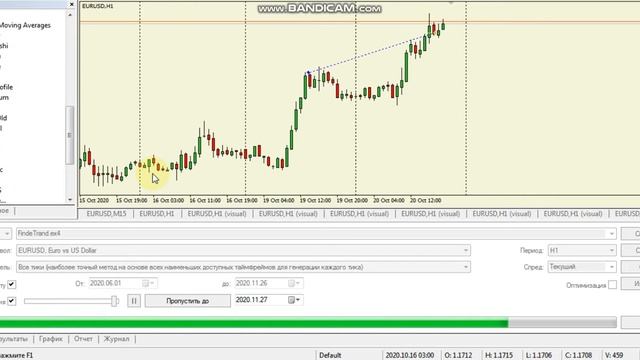This screenshot has height=360, width=640.
Task: Toggle the visual mode checkbox beside the speed slider
Action: (x=12, y=301)
